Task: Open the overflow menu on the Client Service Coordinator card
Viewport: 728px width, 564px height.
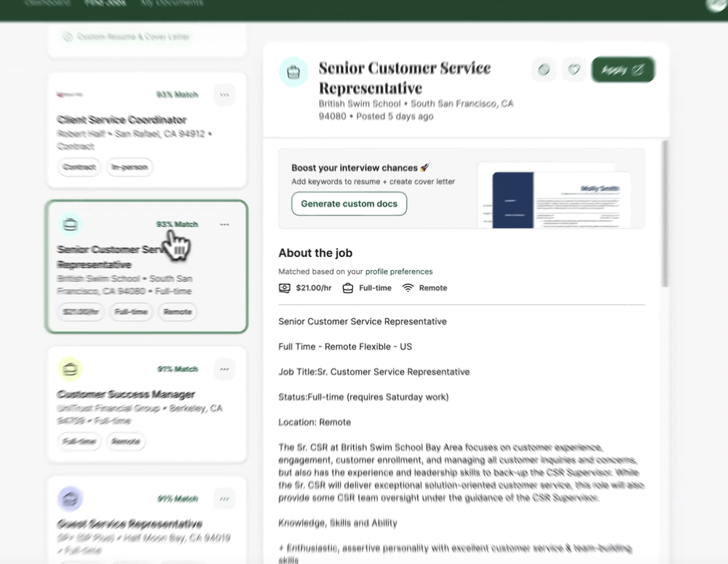Action: pos(224,95)
